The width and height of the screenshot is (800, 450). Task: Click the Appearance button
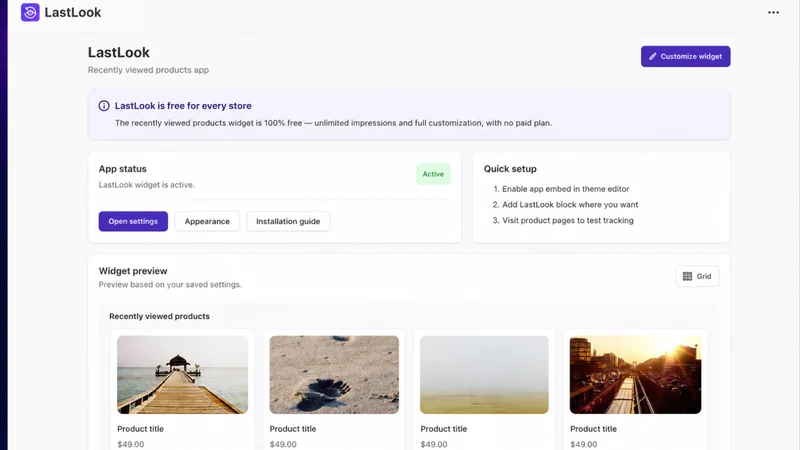(x=207, y=221)
